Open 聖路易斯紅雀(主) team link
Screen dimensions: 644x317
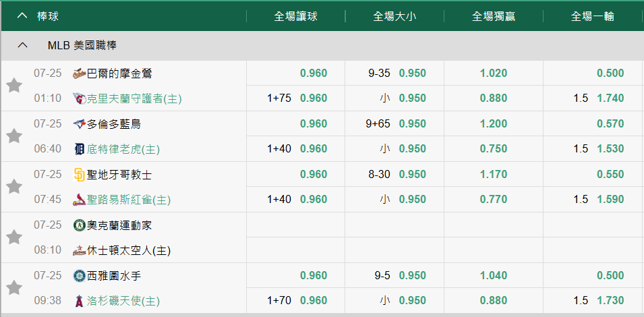pos(129,200)
